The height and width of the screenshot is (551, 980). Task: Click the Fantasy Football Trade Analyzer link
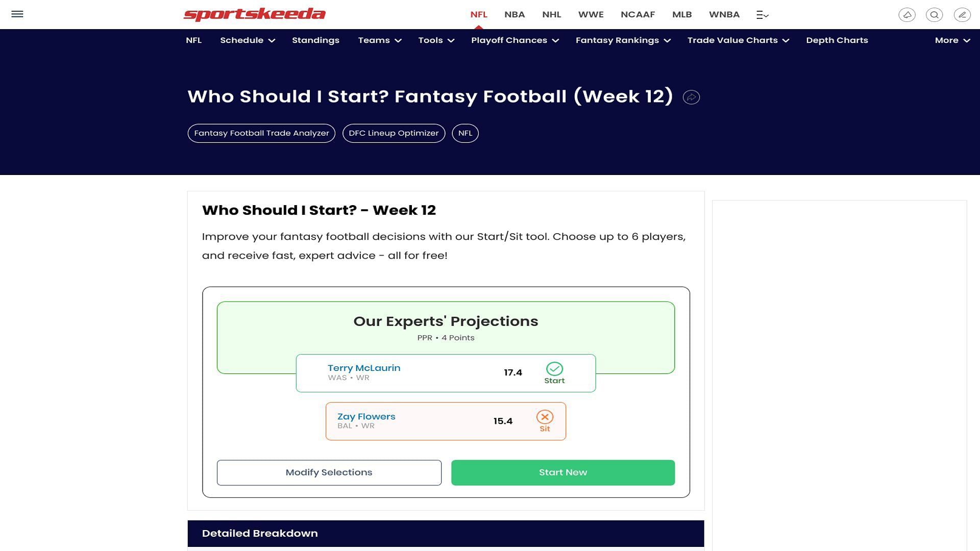[262, 133]
